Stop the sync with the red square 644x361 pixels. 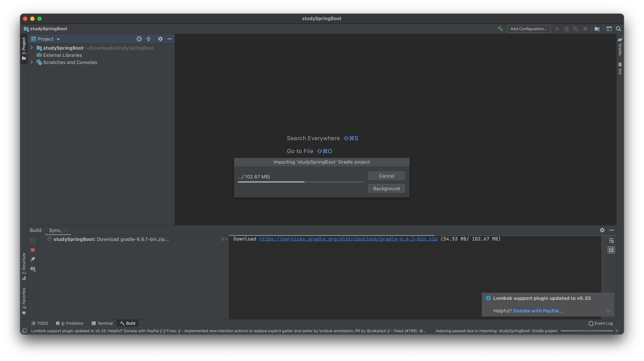(33, 250)
